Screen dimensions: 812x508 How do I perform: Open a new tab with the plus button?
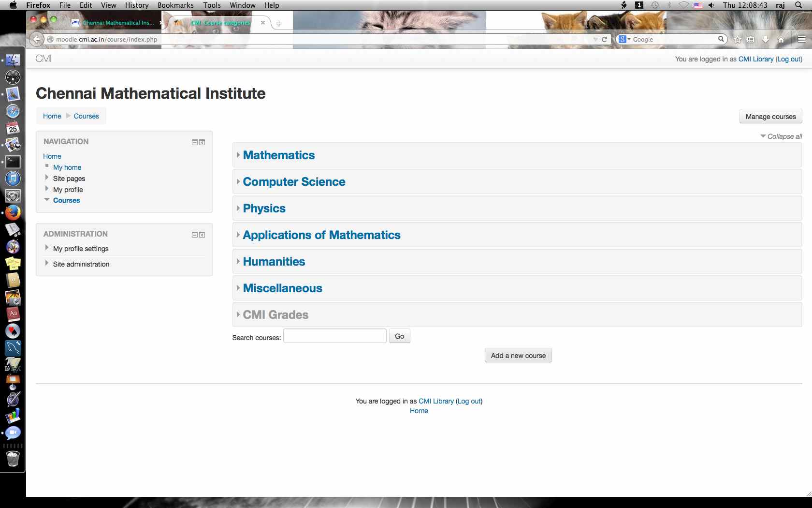[279, 23]
